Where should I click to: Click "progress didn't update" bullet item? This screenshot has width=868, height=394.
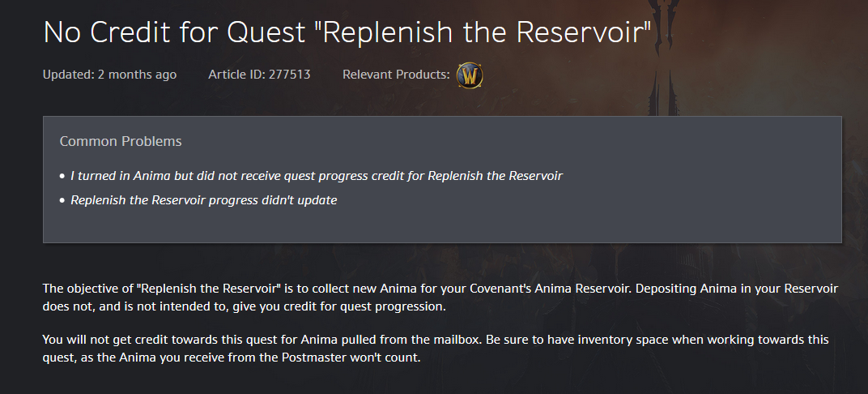[x=204, y=200]
